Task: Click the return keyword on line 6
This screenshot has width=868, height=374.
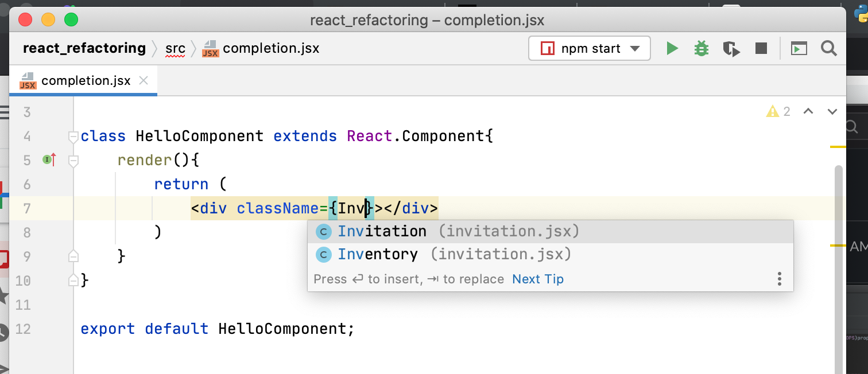Action: (181, 184)
